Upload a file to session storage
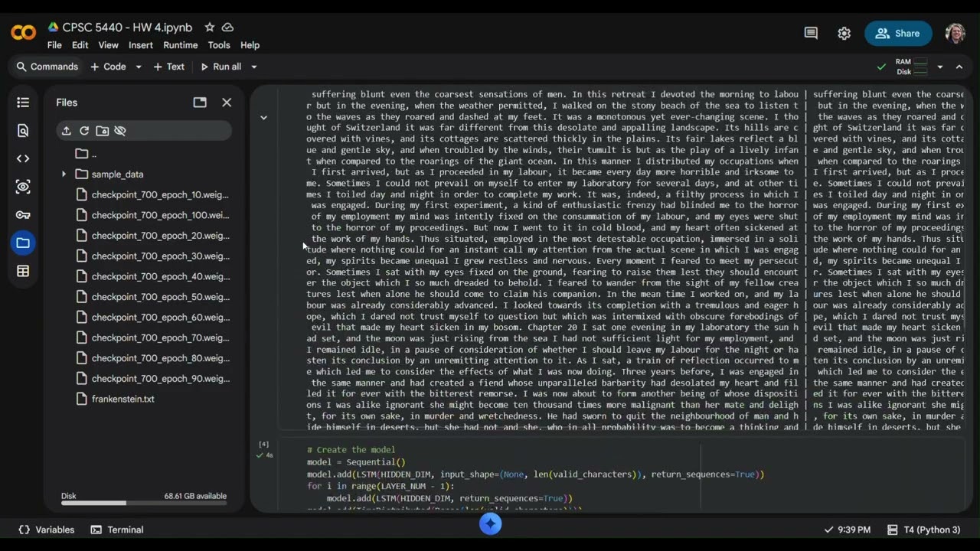The height and width of the screenshot is (551, 980). (x=66, y=131)
